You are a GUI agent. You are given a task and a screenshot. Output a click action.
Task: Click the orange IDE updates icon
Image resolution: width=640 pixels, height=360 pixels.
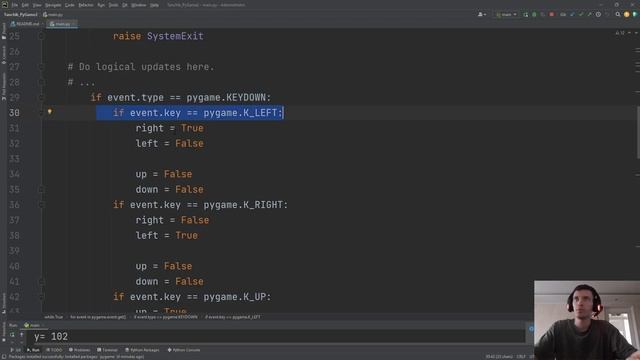627,14
